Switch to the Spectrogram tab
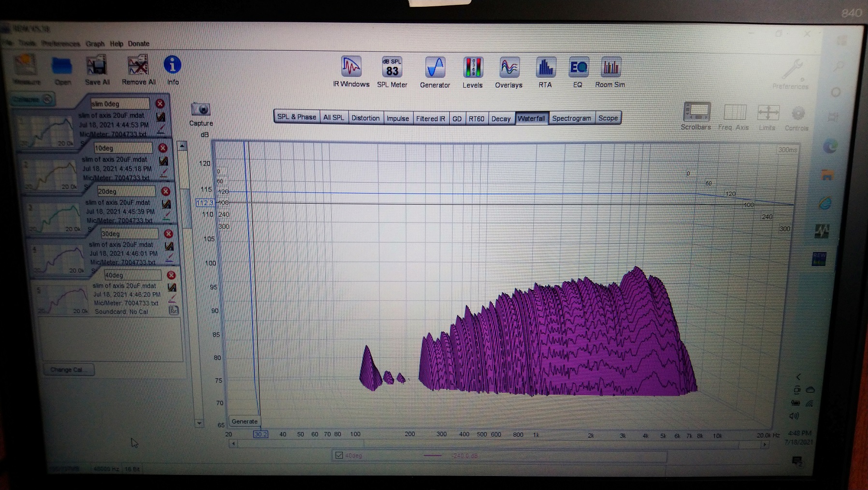The width and height of the screenshot is (868, 490). [571, 118]
